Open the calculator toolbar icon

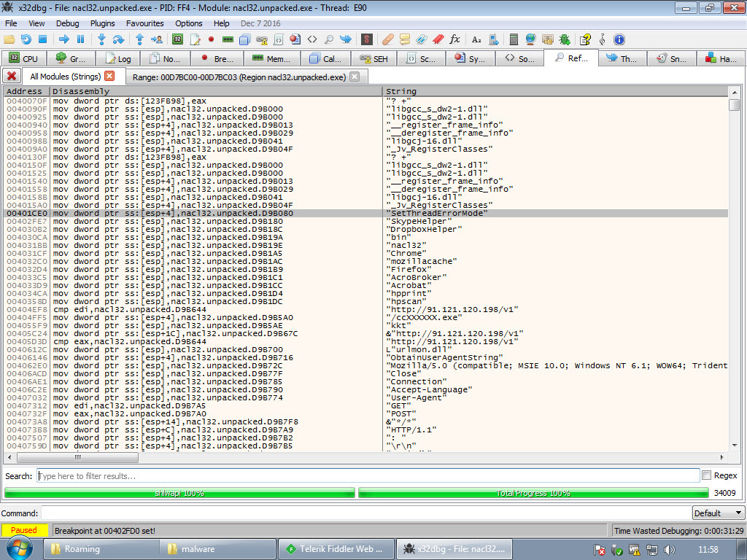514,39
